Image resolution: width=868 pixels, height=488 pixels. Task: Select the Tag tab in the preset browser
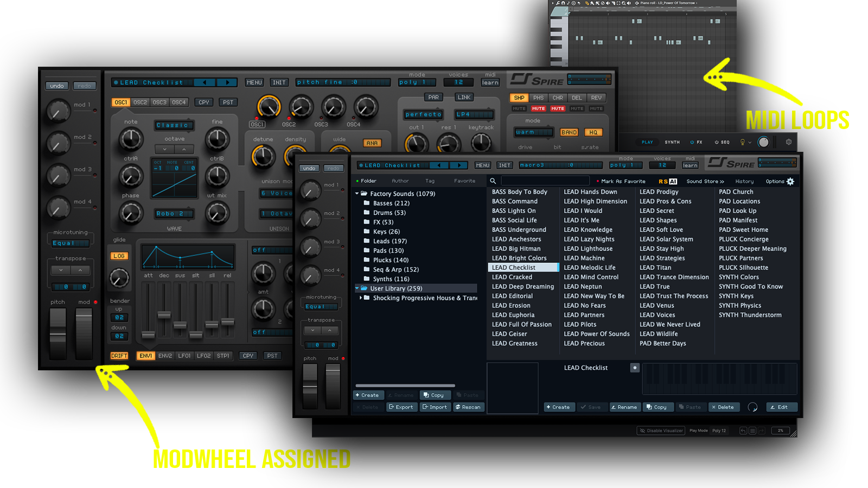point(430,181)
